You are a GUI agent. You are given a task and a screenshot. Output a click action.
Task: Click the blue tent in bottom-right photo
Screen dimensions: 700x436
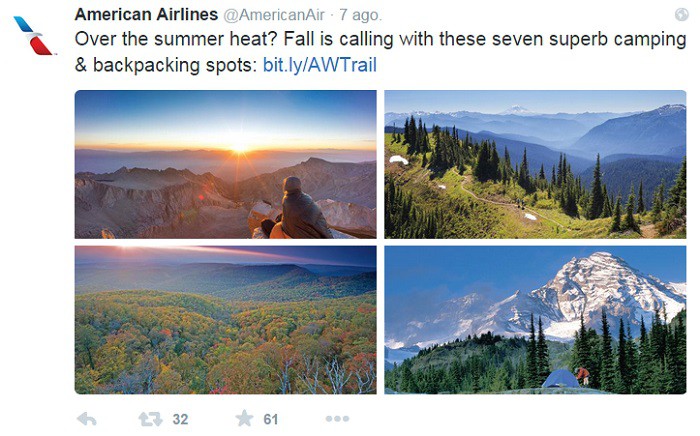pyautogui.click(x=561, y=378)
